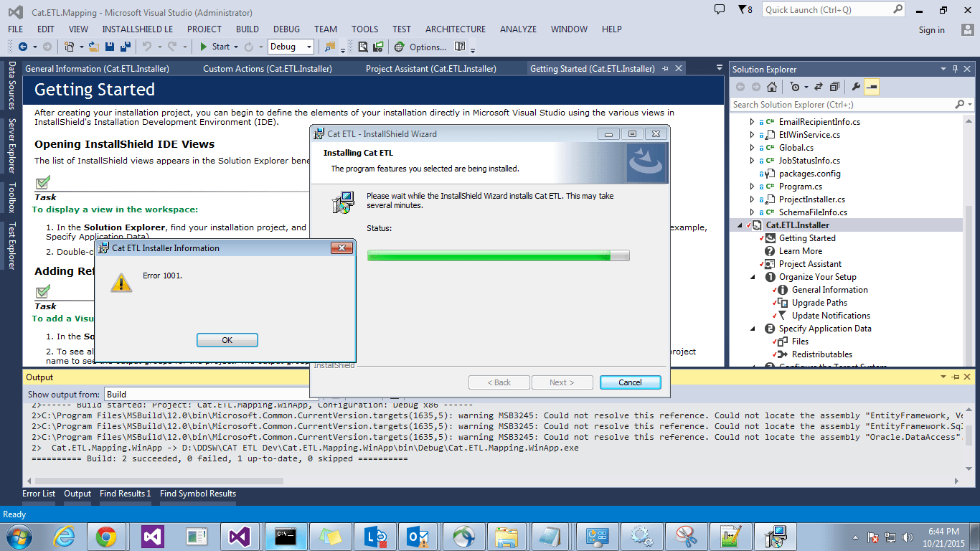Select Upgrade Paths in Solution Explorer
The image size is (980, 551).
click(819, 303)
